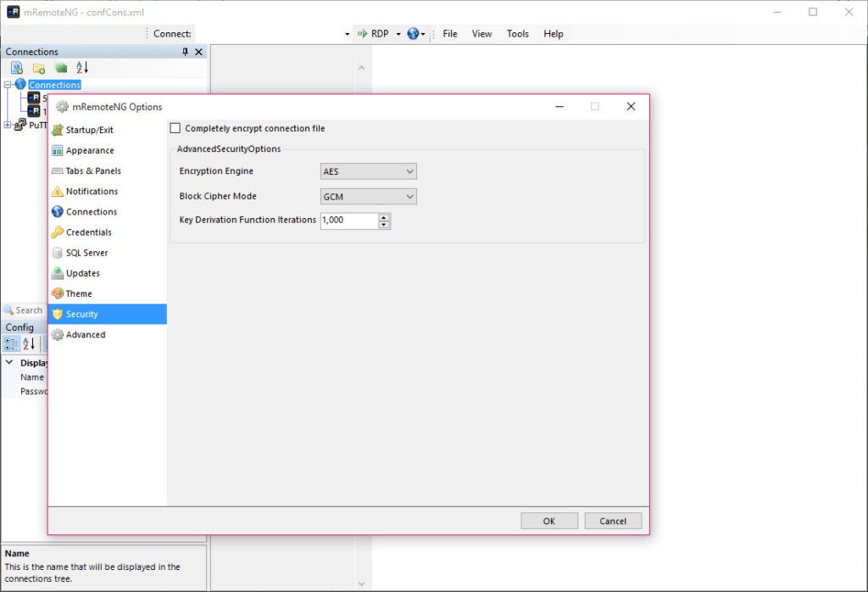Open the Startup/Exit options page
Viewport: 868px width, 592px height.
point(108,130)
